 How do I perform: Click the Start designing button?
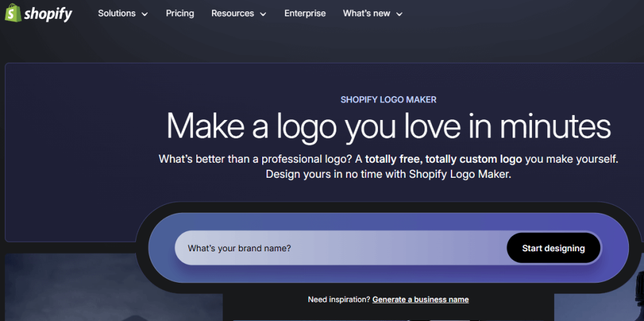pyautogui.click(x=553, y=248)
